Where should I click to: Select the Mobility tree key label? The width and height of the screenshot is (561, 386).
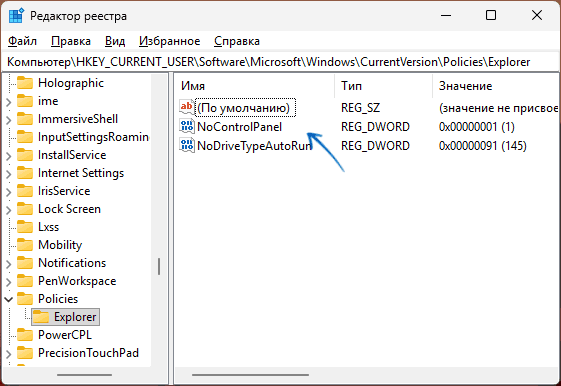coord(60,245)
